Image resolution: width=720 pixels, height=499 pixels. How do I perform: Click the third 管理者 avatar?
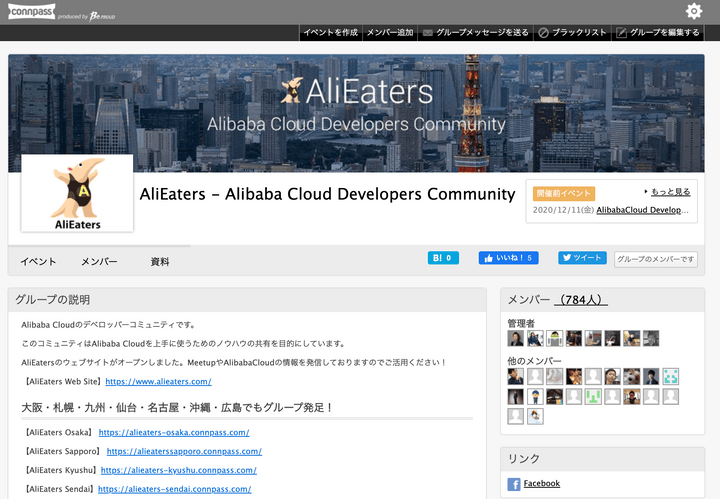tap(554, 338)
